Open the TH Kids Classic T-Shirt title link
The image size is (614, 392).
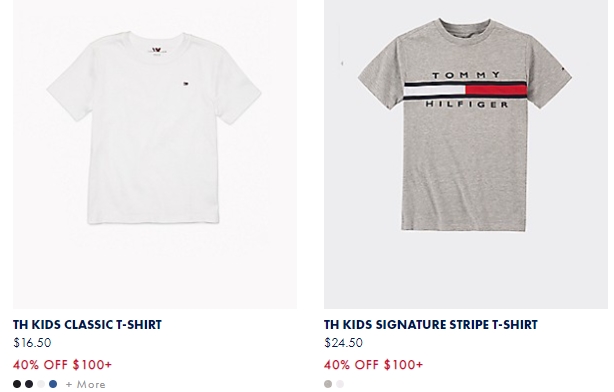coord(87,325)
